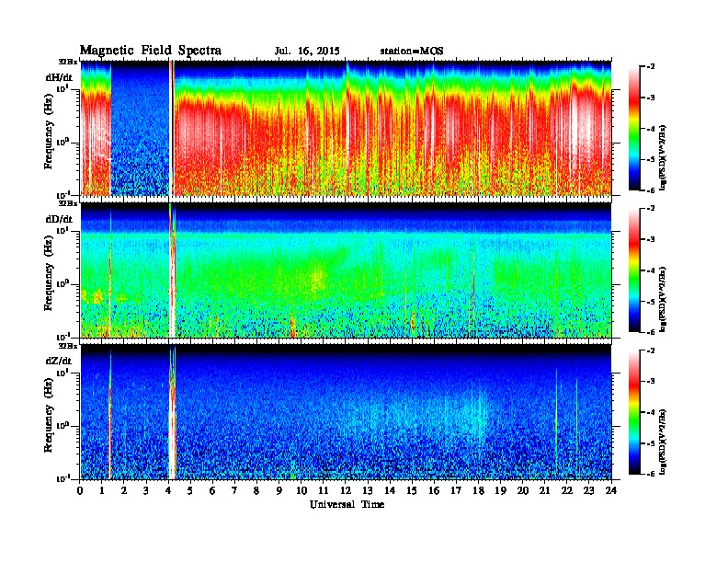
Task: Click the dH/dt panel color bar
Action: tap(634, 128)
